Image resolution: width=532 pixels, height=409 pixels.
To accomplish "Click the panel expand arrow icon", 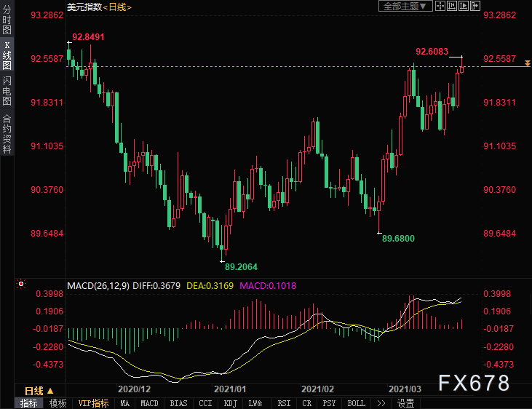I will click(x=475, y=6).
